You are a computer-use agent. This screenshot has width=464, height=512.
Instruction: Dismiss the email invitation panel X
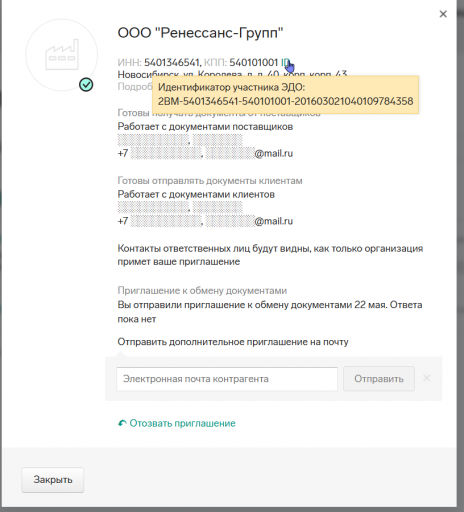pos(427,378)
